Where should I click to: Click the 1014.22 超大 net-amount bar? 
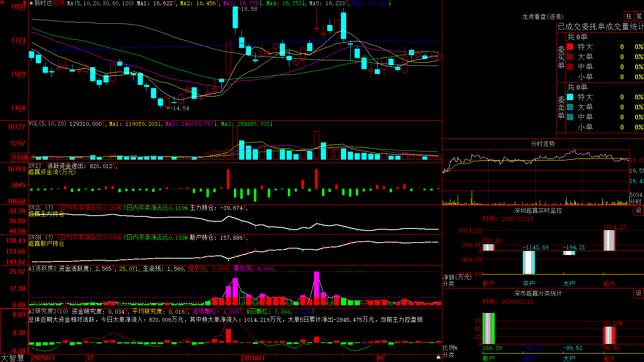609,240
